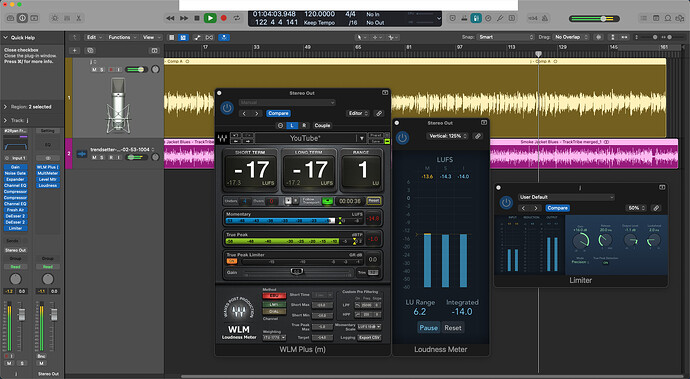This screenshot has width=690, height=379.
Task: Click the Compare button in WLM Plus
Action: point(278,113)
